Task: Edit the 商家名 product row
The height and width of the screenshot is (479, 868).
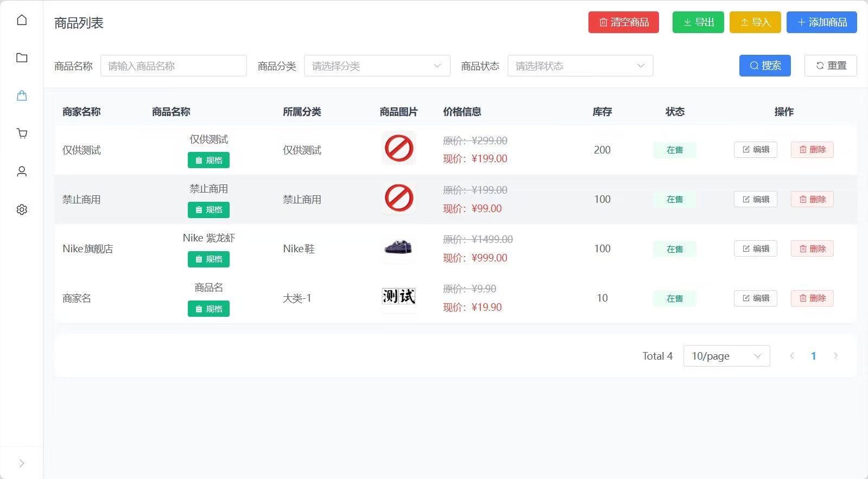Action: click(x=756, y=298)
